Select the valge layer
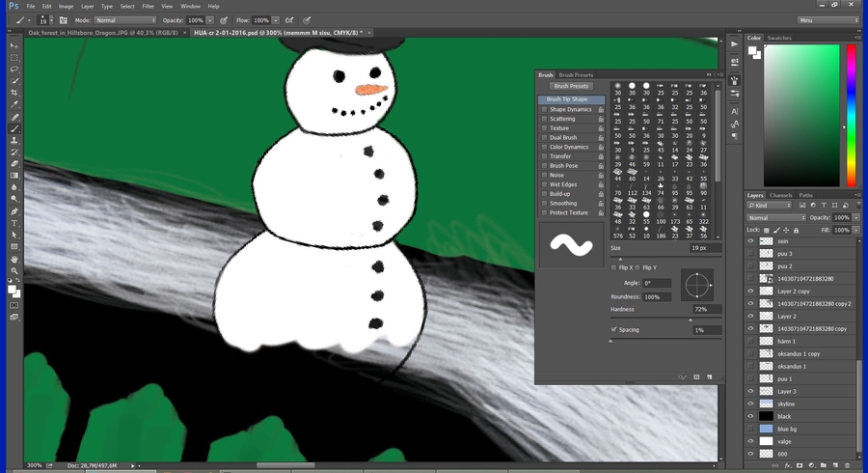 pos(801,441)
